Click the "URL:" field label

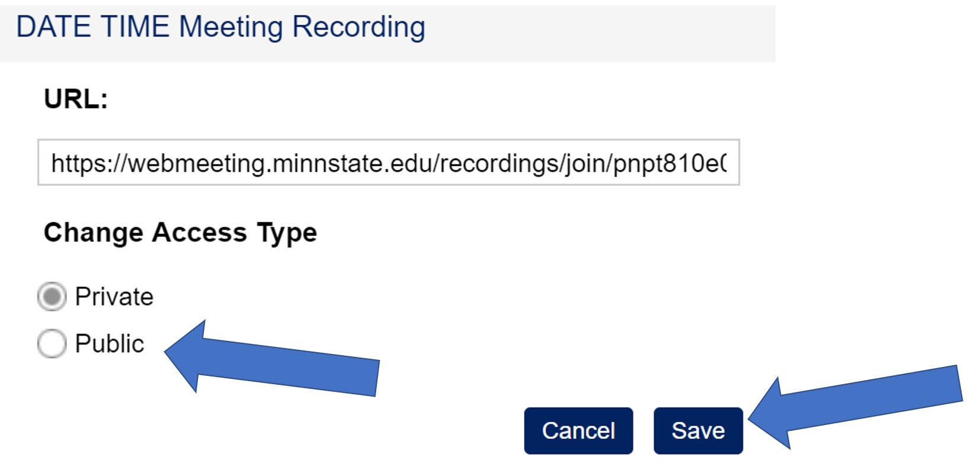76,99
